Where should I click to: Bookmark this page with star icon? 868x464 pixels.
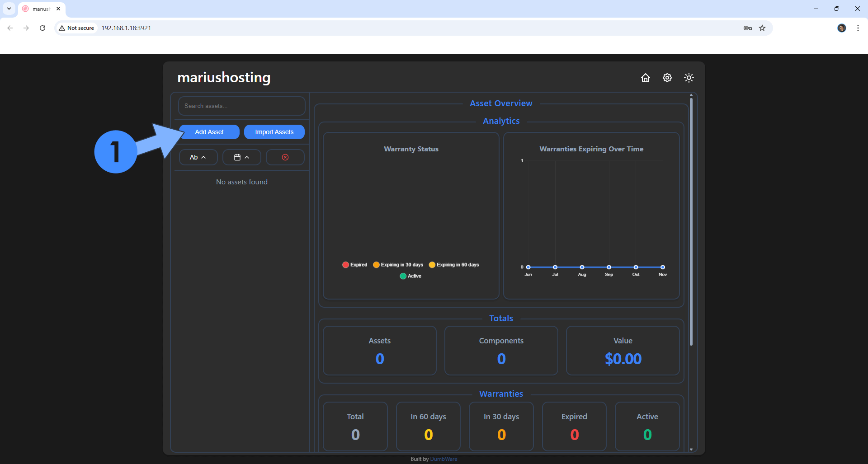tap(762, 28)
